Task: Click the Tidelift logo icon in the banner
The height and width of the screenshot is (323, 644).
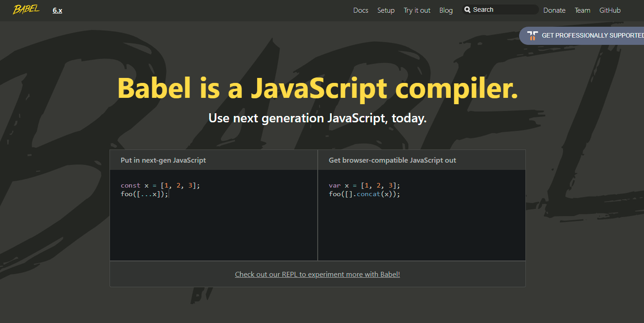Action: pos(533,36)
